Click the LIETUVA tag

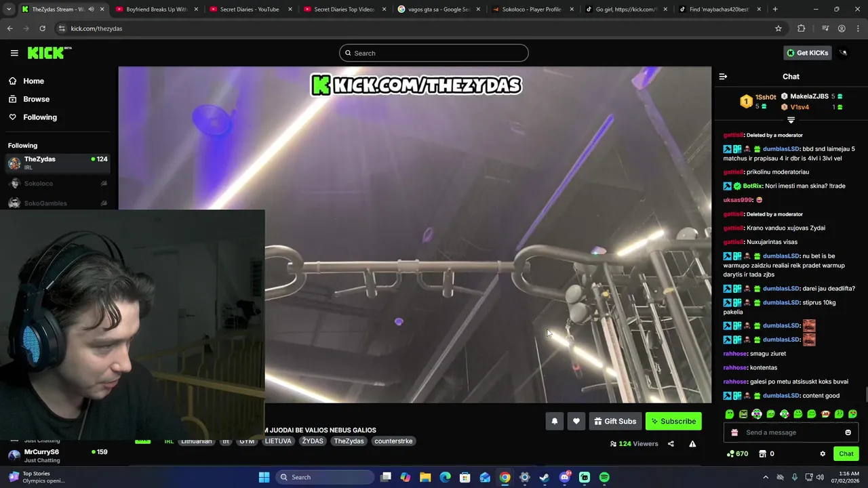click(x=278, y=441)
